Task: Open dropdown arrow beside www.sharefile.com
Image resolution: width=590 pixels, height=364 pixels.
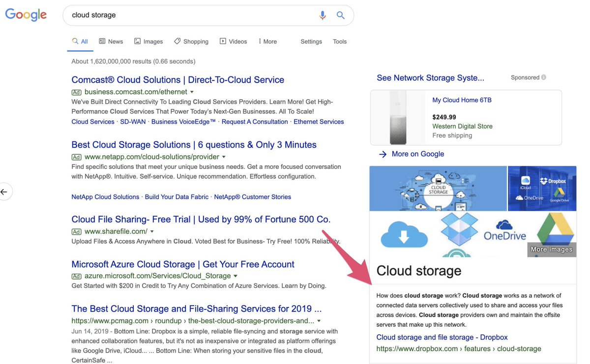Action: coord(152,232)
